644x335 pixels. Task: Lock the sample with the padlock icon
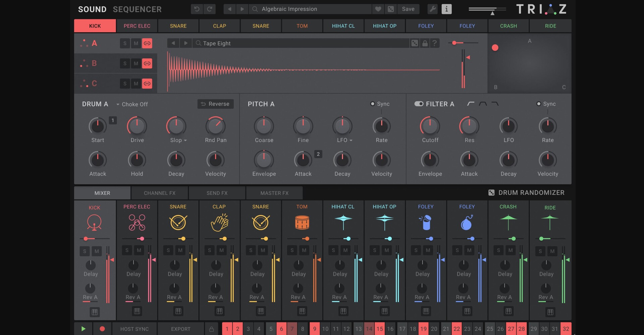click(425, 43)
